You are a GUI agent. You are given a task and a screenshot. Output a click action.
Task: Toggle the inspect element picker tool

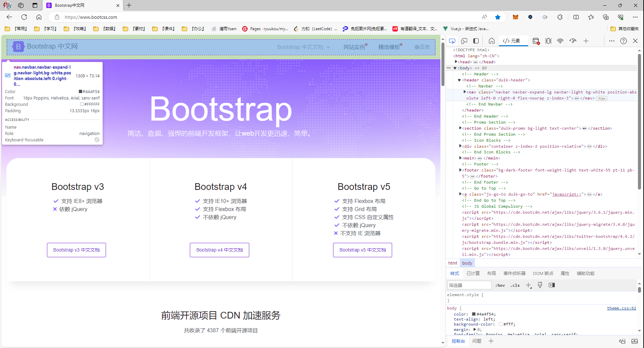click(452, 41)
